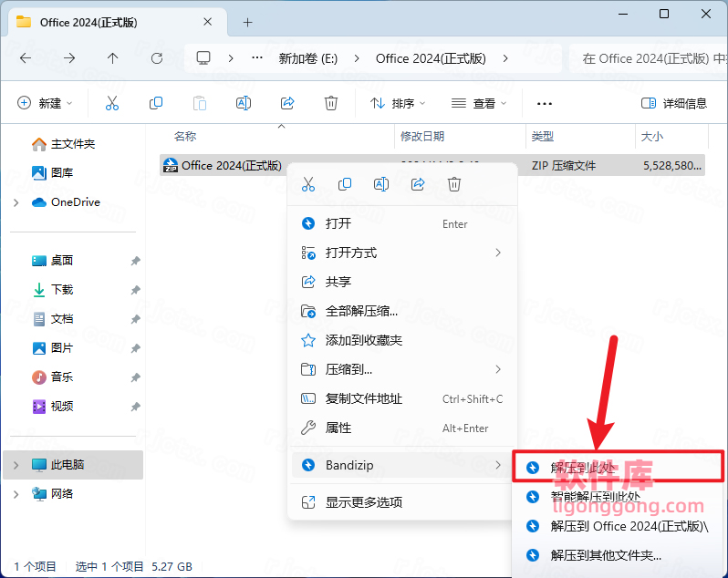Toggle the 详细信息 details pane
This screenshot has width=728, height=578.
tap(674, 104)
